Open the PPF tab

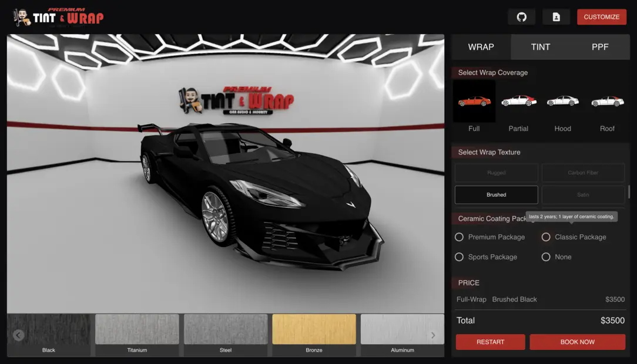[x=600, y=47]
